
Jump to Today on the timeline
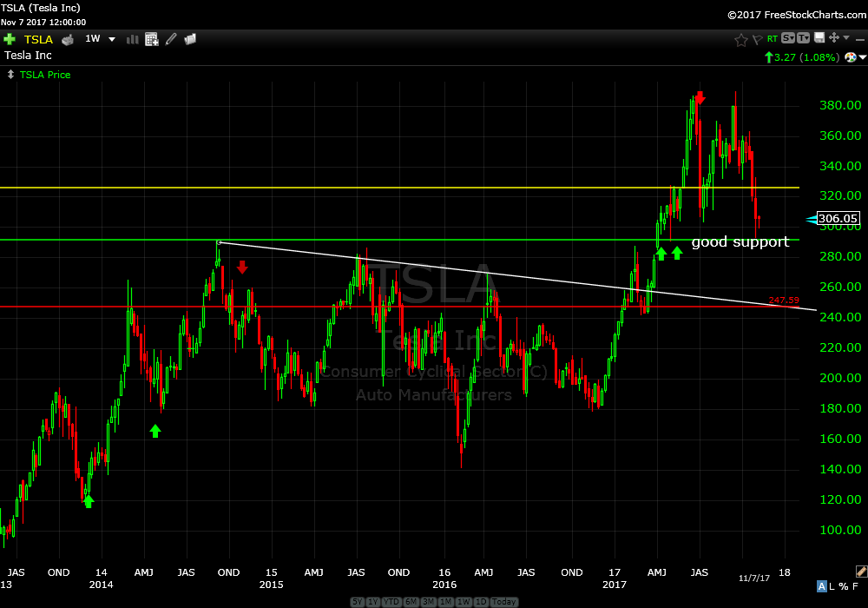coord(503,602)
